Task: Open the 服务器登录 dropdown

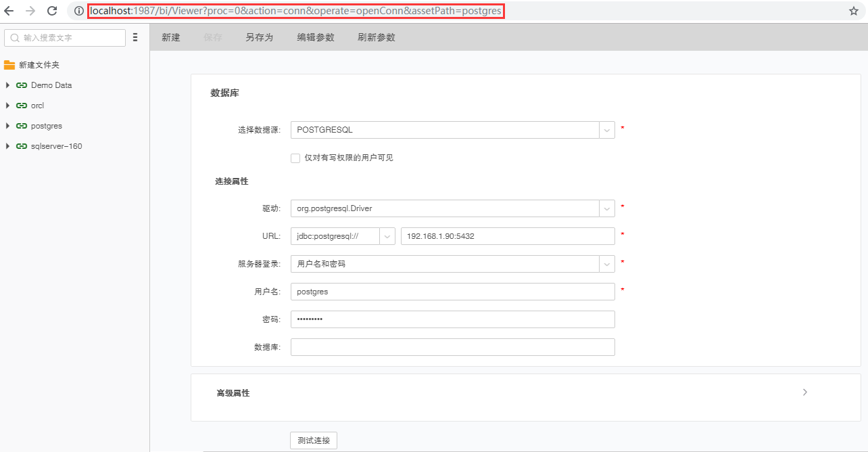Action: point(606,263)
